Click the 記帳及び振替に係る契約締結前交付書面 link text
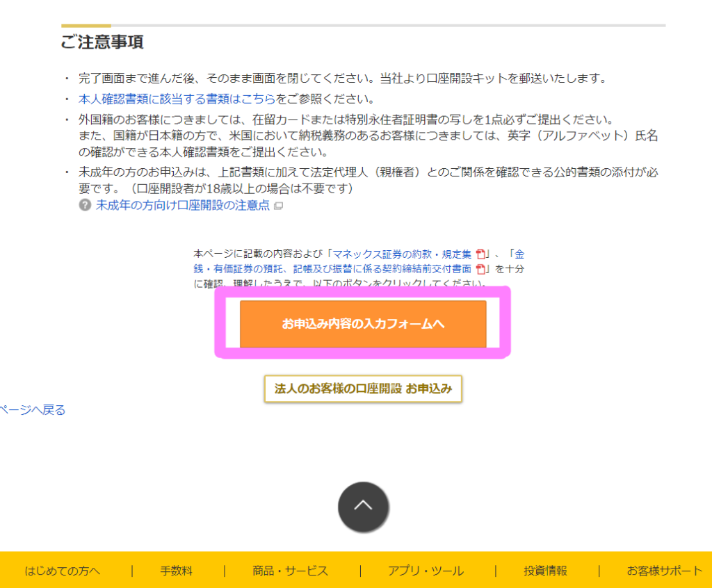This screenshot has width=712, height=588. pyautogui.click(x=382, y=269)
